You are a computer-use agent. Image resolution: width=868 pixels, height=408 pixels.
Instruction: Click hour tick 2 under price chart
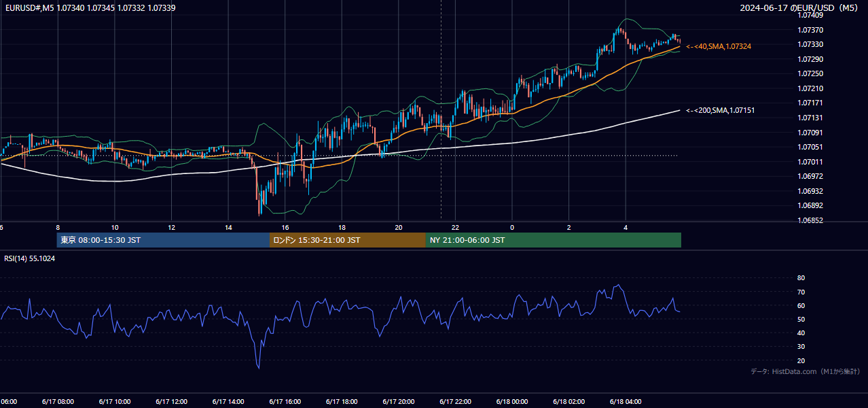pos(568,228)
